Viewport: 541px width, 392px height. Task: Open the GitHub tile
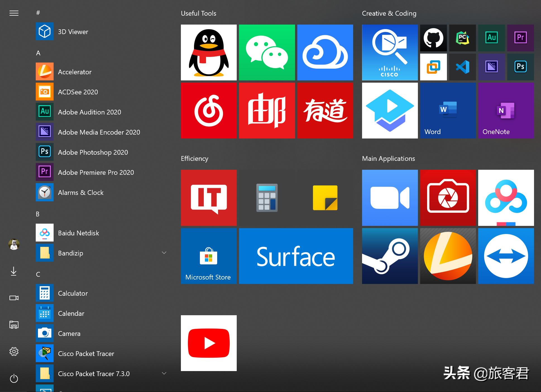click(433, 38)
